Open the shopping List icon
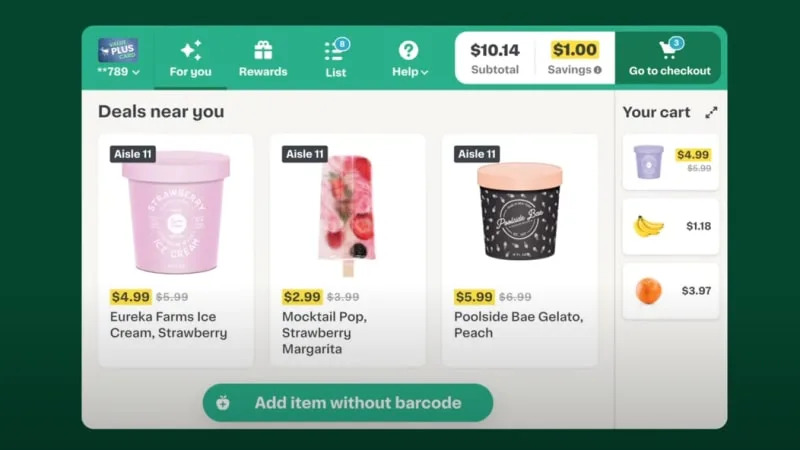Screen dimensions: 800x450 336,51
